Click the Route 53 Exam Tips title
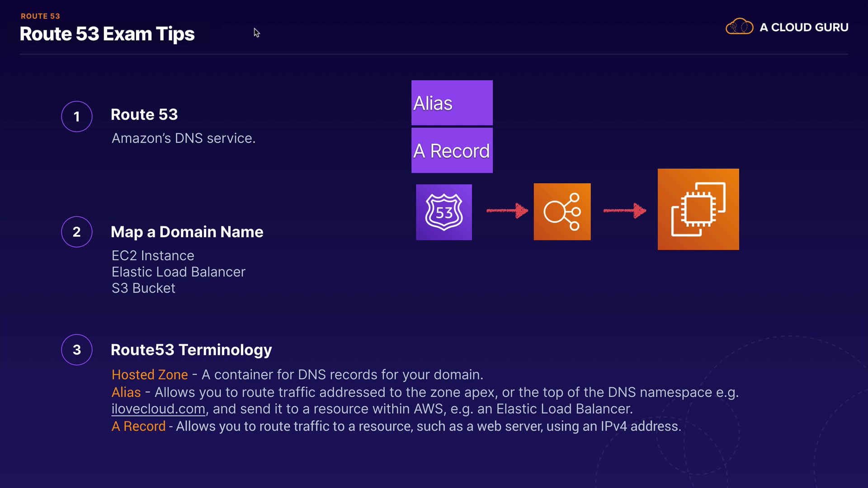 [x=107, y=34]
